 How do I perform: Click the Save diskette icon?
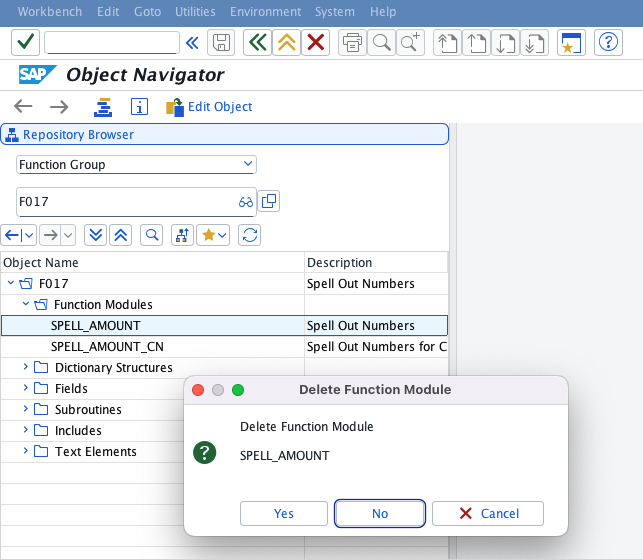[x=221, y=42]
